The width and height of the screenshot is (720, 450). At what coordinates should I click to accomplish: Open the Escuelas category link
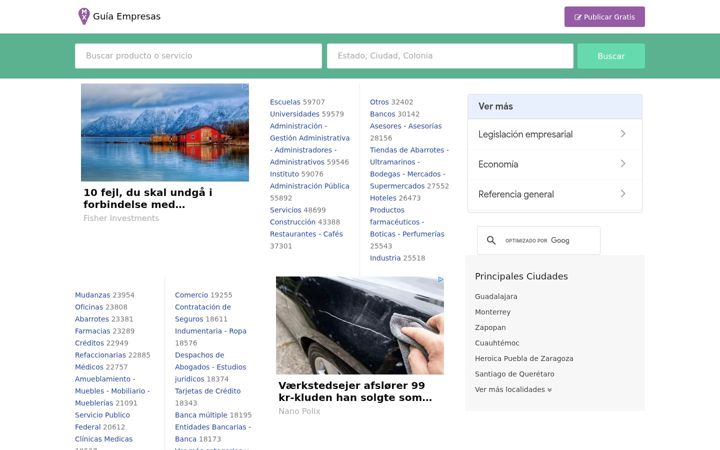285,102
